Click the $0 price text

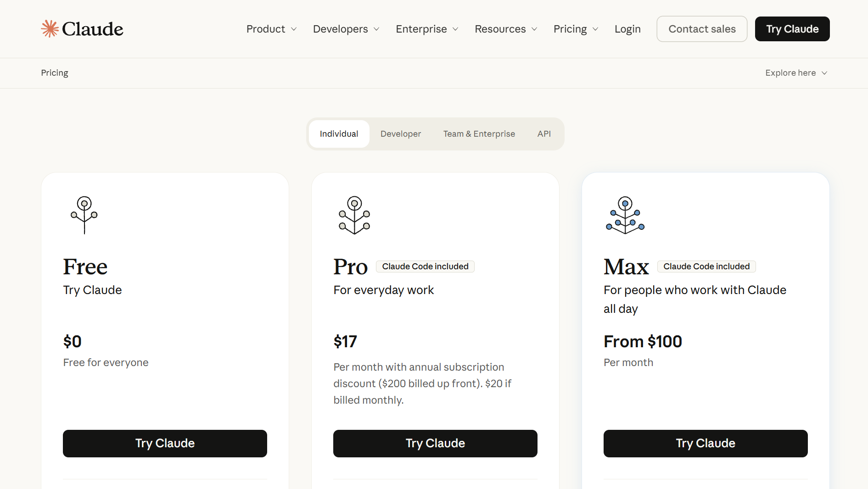tap(73, 342)
